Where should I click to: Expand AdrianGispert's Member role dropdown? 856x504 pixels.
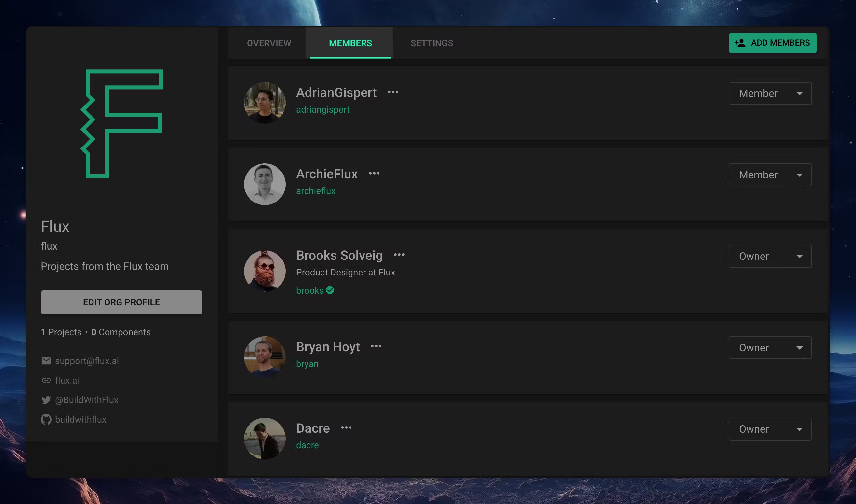(770, 93)
